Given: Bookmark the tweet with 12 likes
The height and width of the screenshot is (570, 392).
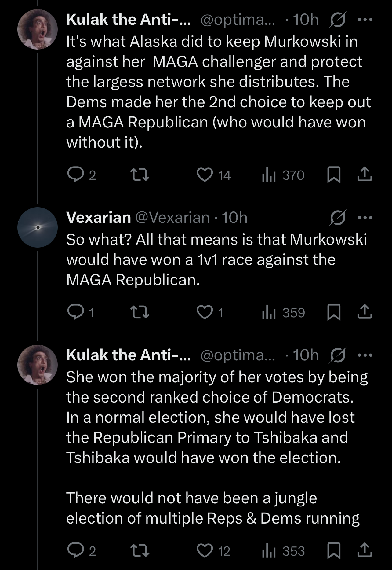Looking at the screenshot, I should (x=334, y=551).
